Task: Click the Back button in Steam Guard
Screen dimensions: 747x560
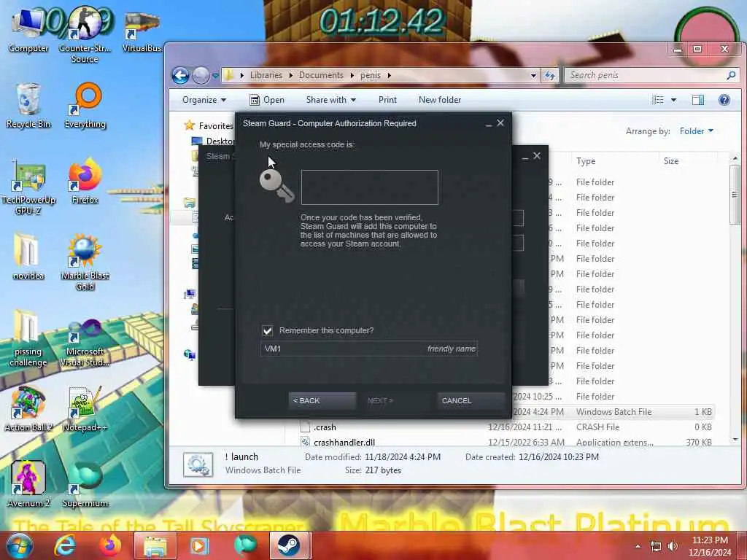Action: pyautogui.click(x=322, y=400)
